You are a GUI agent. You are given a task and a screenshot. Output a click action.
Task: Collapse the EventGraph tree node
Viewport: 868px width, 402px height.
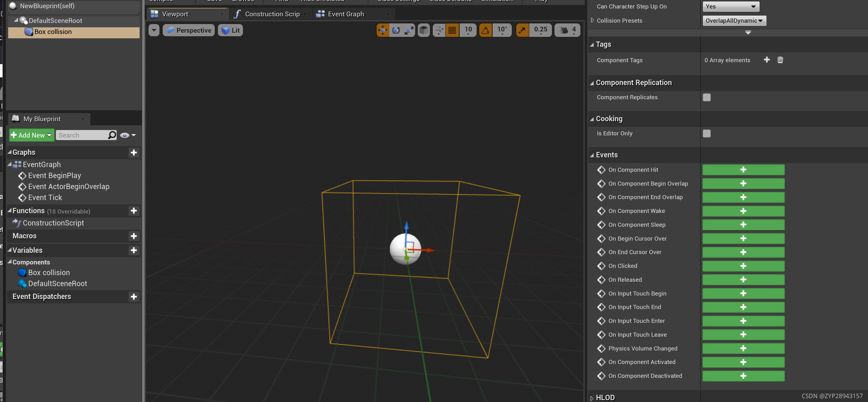(x=9, y=164)
